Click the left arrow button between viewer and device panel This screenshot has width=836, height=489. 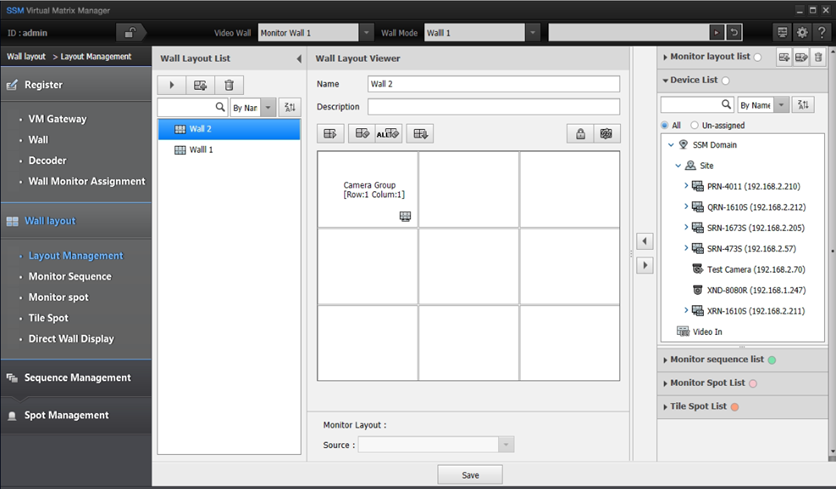[x=645, y=241]
